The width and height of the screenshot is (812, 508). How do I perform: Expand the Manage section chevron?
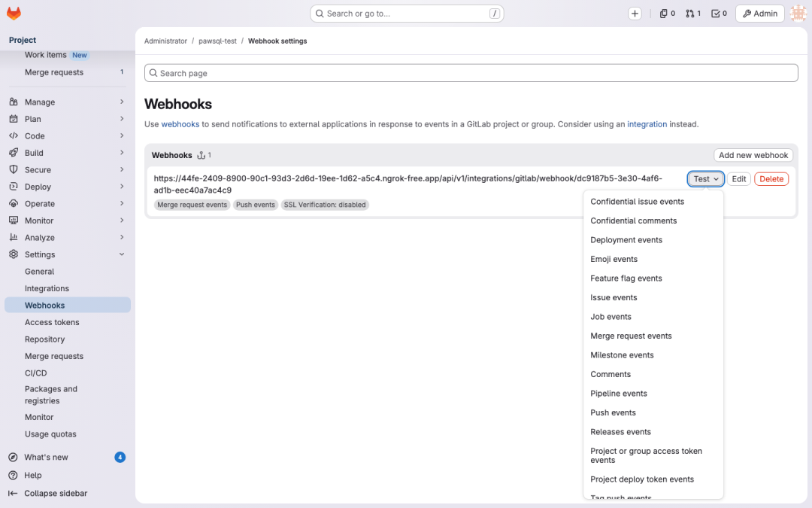tap(122, 102)
